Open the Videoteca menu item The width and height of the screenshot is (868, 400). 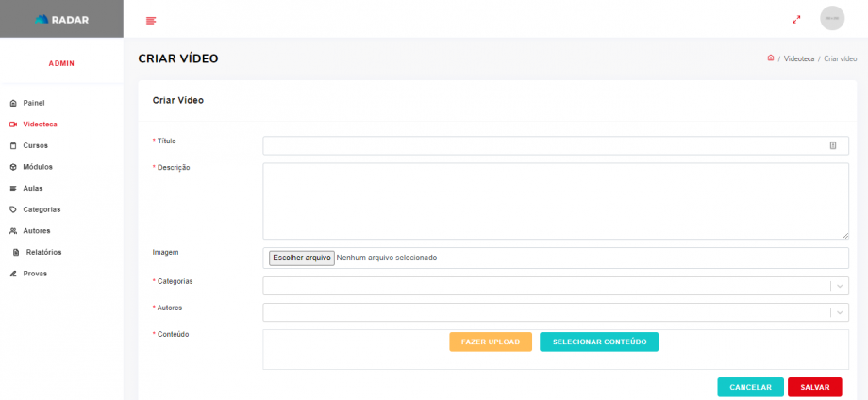[40, 125]
